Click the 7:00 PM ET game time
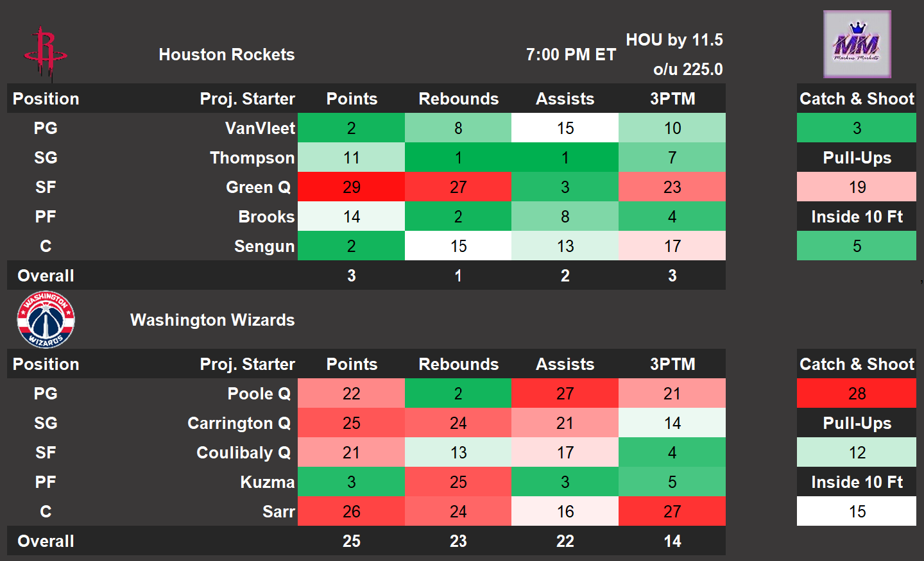 click(570, 54)
